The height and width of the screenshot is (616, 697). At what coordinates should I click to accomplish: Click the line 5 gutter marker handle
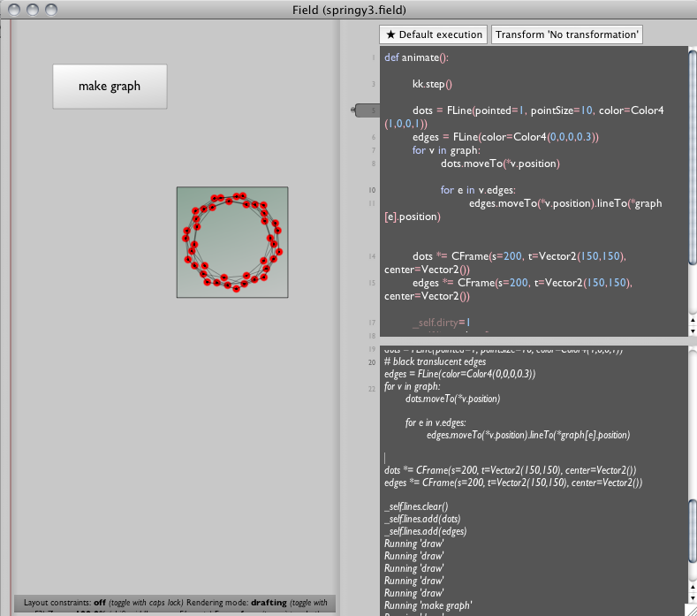(364, 110)
